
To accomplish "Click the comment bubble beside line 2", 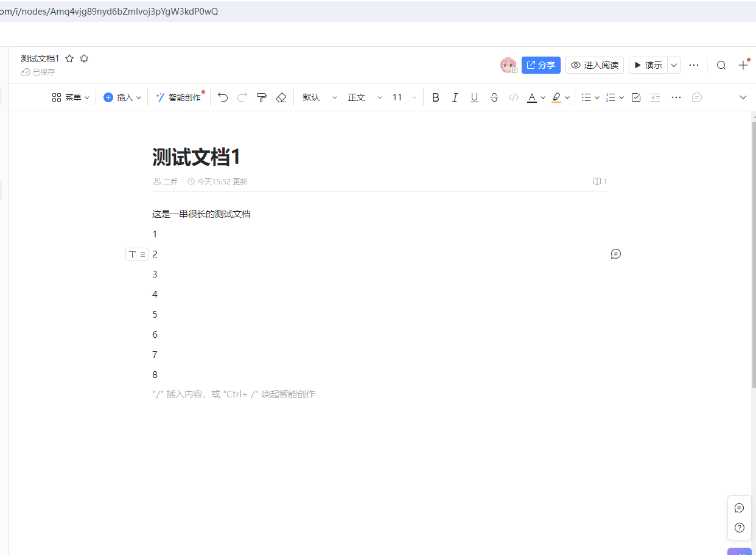I will [x=616, y=254].
